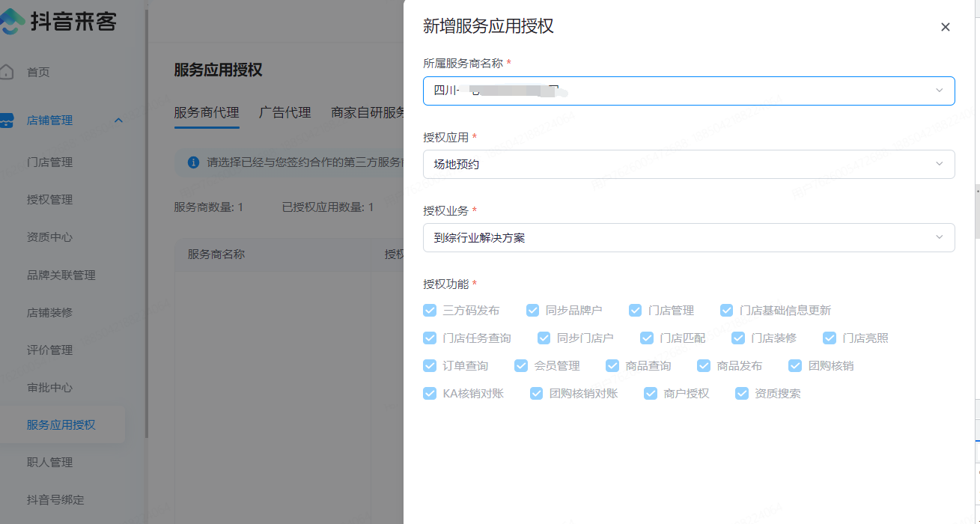Click 服务商名称 table column header
Viewport: 980px width, 524px height.
[x=216, y=255]
